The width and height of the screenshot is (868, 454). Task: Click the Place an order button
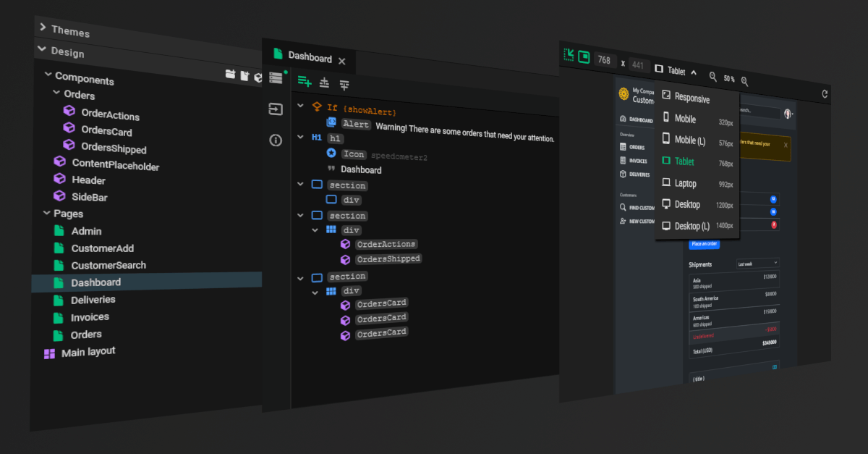point(704,244)
